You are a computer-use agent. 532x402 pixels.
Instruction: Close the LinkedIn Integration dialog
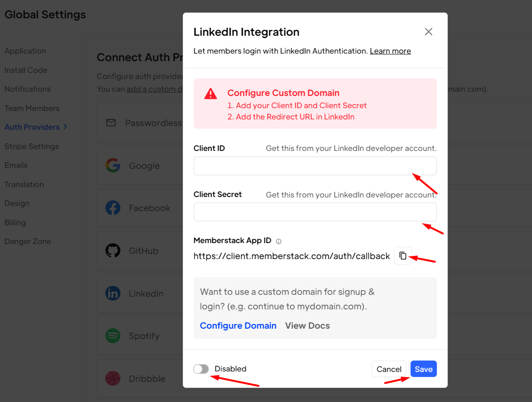click(x=429, y=32)
